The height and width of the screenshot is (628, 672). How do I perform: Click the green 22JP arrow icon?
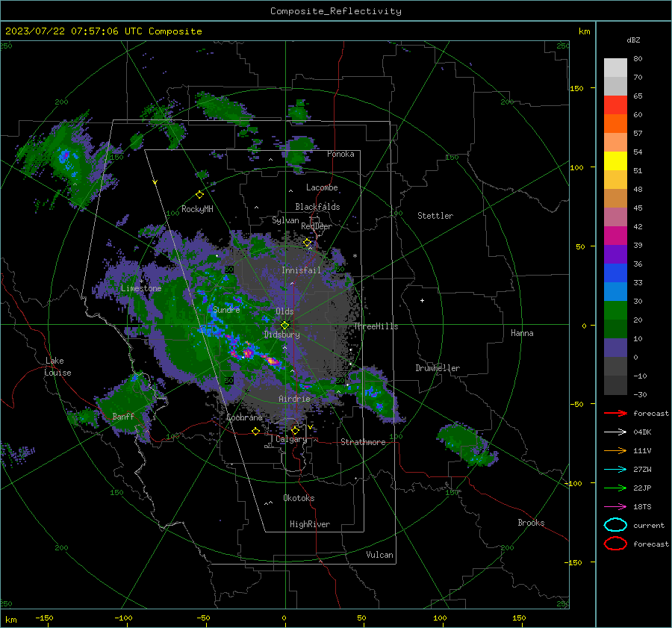tap(615, 488)
